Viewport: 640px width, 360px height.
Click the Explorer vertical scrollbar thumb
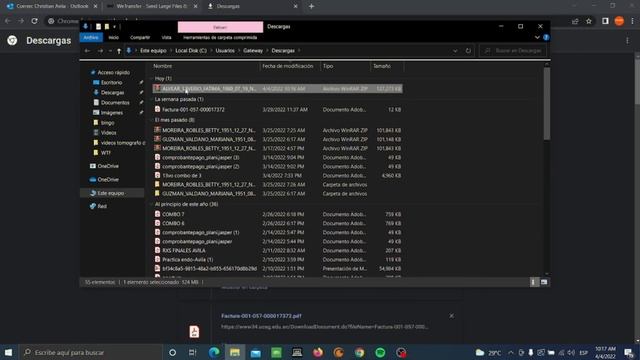click(x=547, y=103)
